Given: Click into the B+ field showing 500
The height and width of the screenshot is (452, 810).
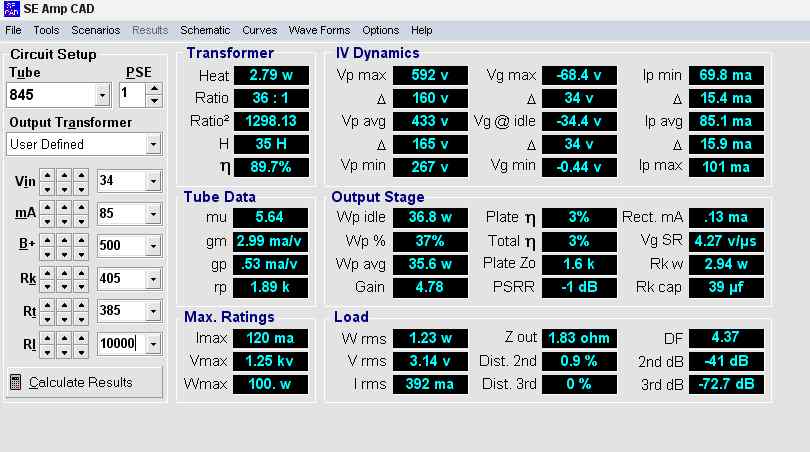Looking at the screenshot, I should point(122,246).
